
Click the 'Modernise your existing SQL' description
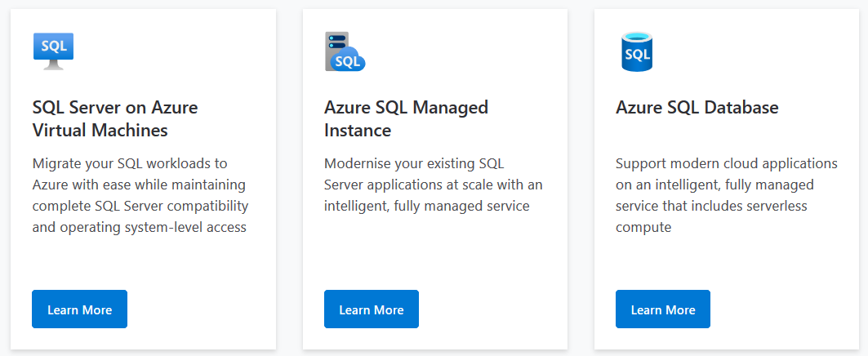(x=433, y=184)
